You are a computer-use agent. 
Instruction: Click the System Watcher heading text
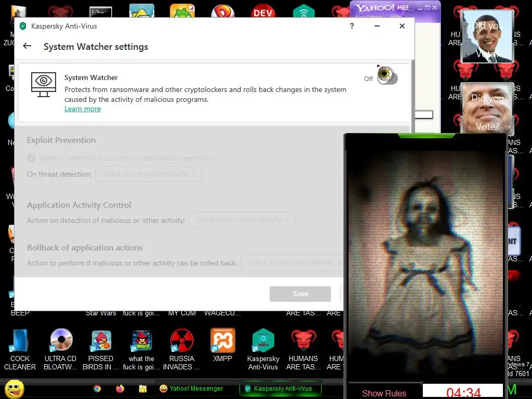91,78
